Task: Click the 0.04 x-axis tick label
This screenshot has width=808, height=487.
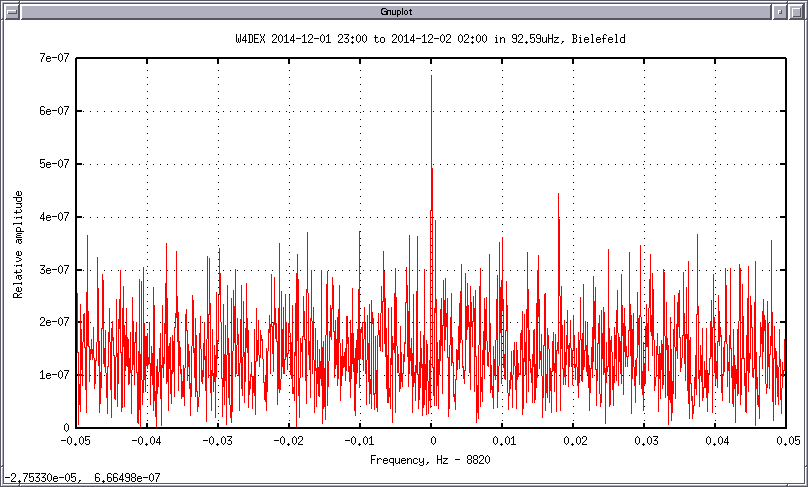Action: pyautogui.click(x=716, y=440)
